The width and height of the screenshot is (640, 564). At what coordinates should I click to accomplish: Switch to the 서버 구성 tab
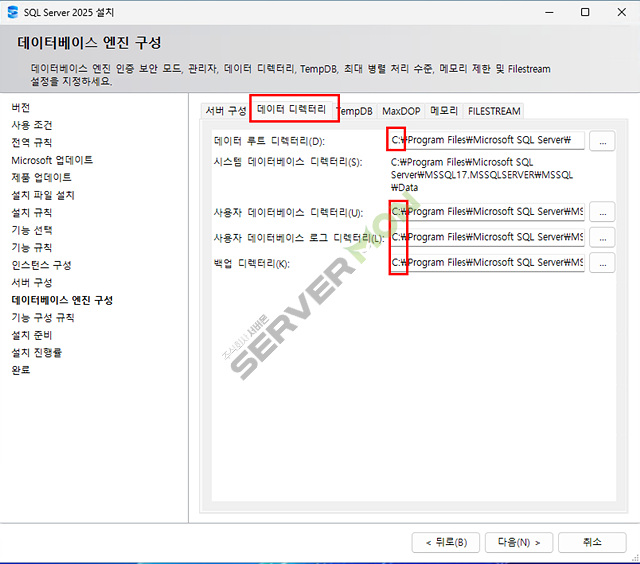click(226, 111)
